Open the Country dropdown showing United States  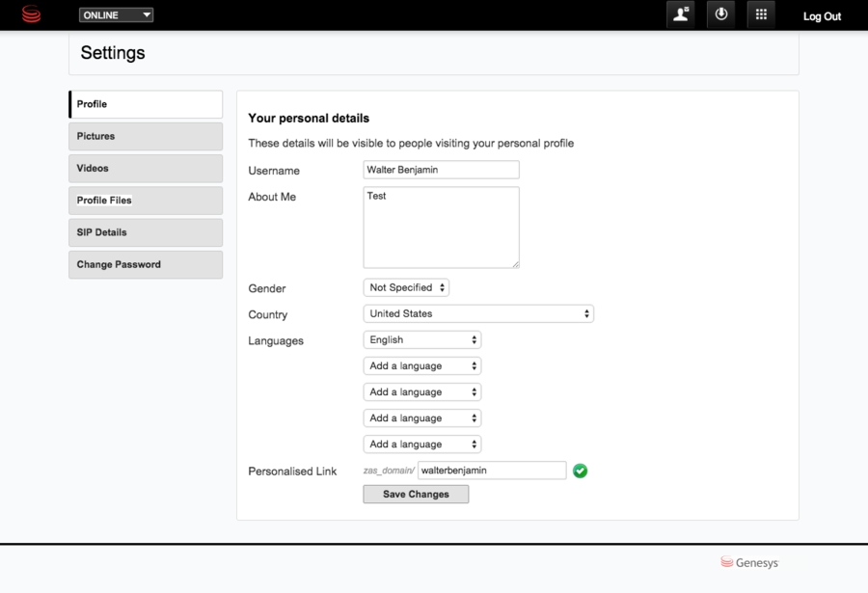[478, 313]
